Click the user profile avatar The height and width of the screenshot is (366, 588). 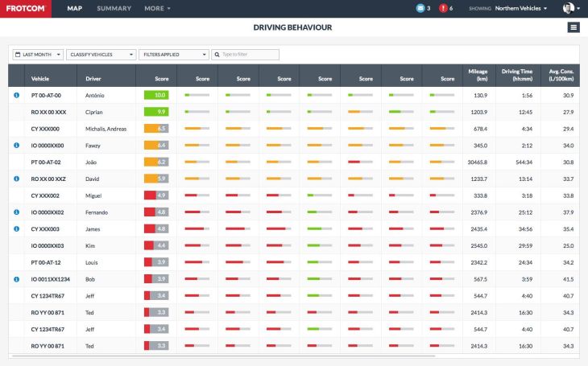[x=568, y=8]
